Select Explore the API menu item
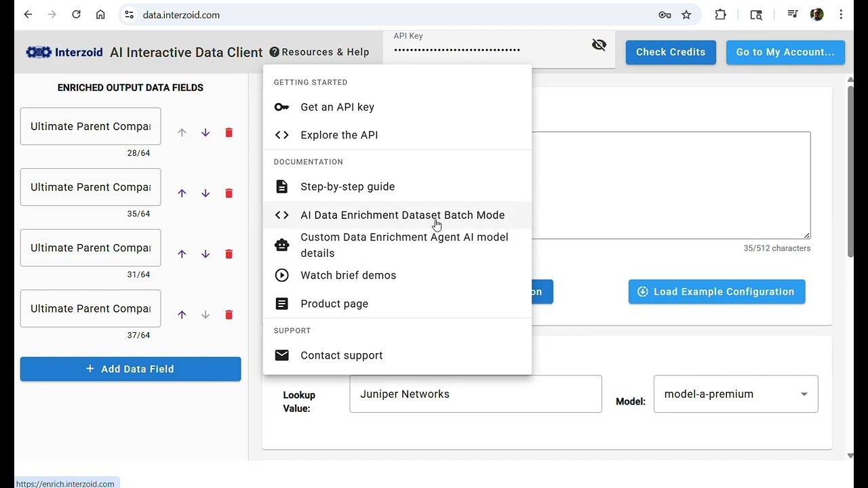This screenshot has width=868, height=488. (x=397, y=135)
